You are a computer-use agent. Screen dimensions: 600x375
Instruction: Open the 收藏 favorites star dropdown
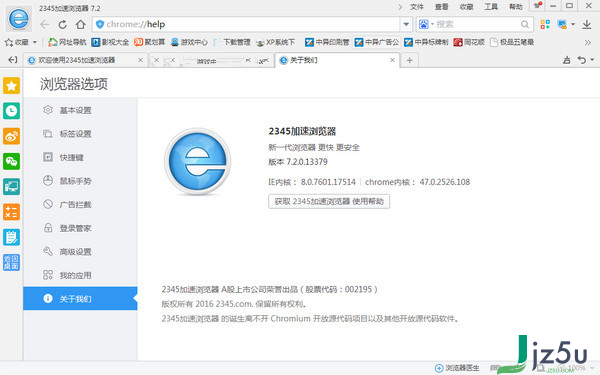pyautogui.click(x=21, y=42)
